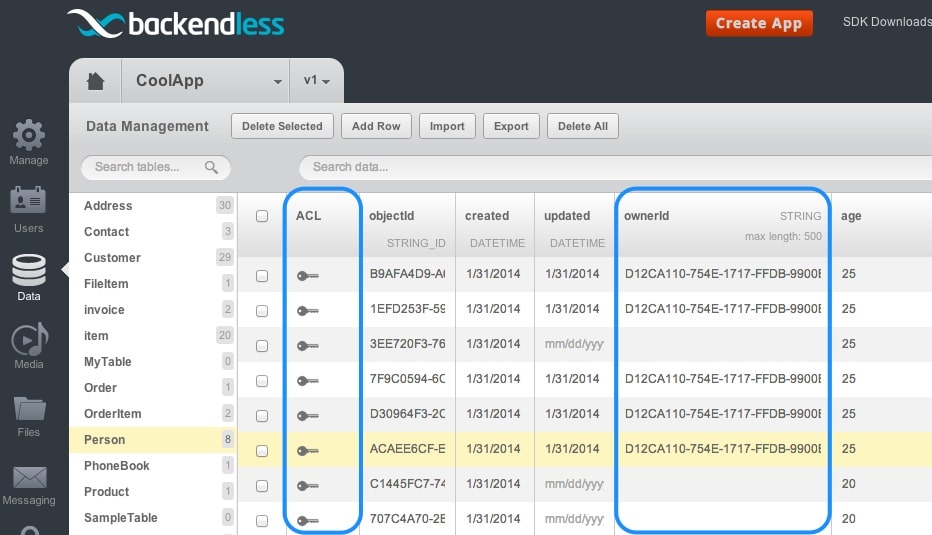Check the row D30964F3 checkbox
Screen dimensions: 932x535
tap(262, 416)
